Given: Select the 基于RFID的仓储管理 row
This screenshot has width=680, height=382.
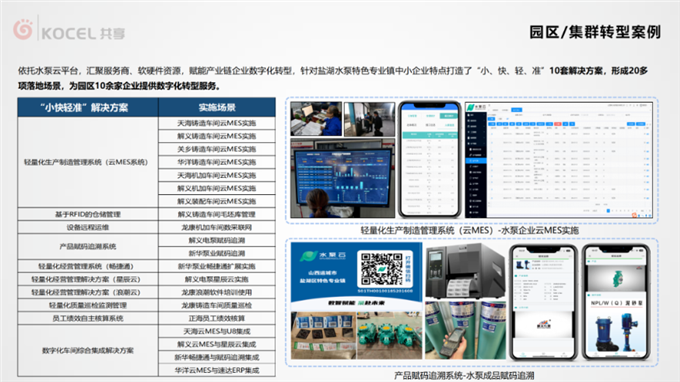Looking at the screenshot, I should pyautogui.click(x=147, y=214).
